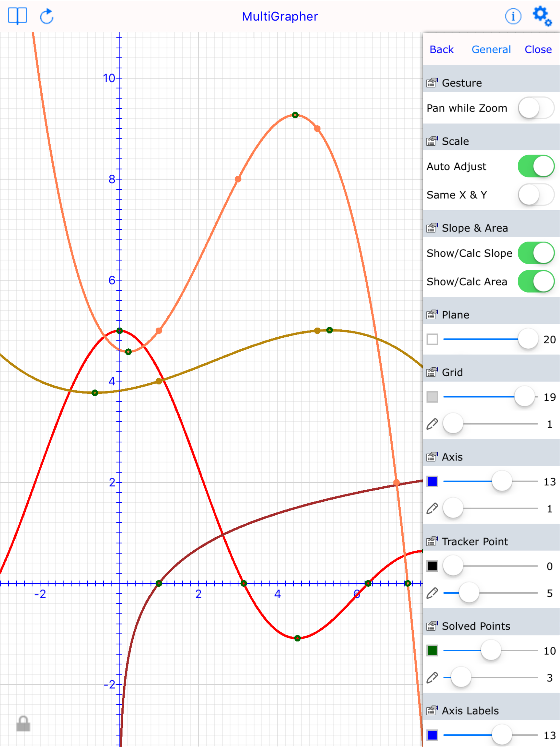Screen dimensions: 560x747
Task: Tap the refresh arrow icon
Action: [x=46, y=16]
